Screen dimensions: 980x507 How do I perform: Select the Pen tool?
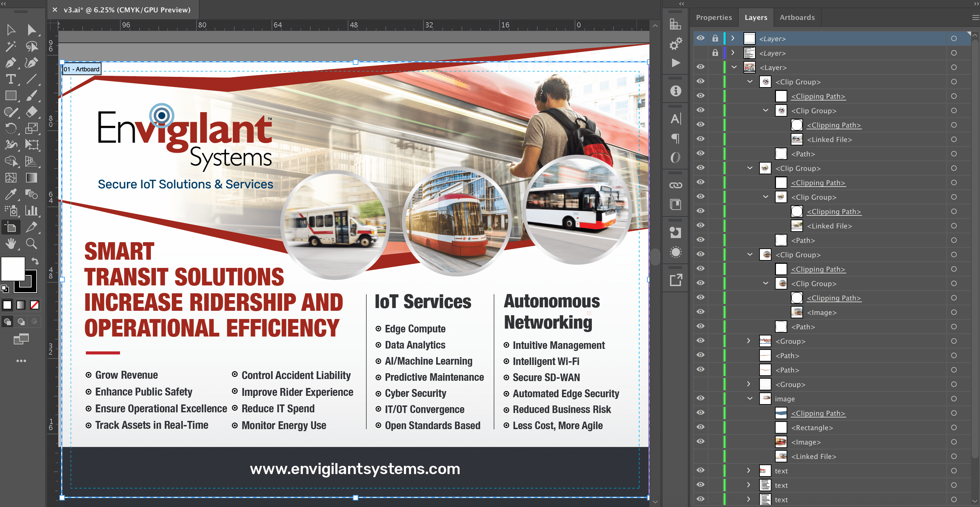(11, 63)
